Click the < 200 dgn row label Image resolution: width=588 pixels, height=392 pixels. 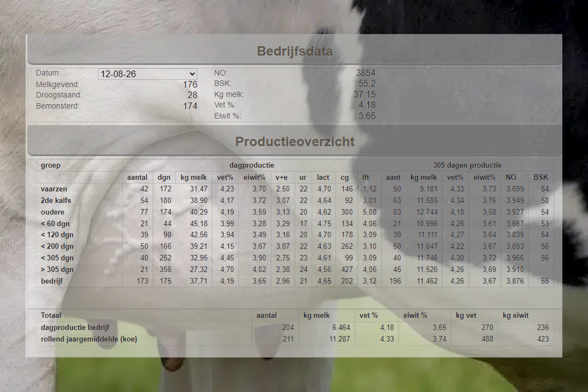[57, 246]
